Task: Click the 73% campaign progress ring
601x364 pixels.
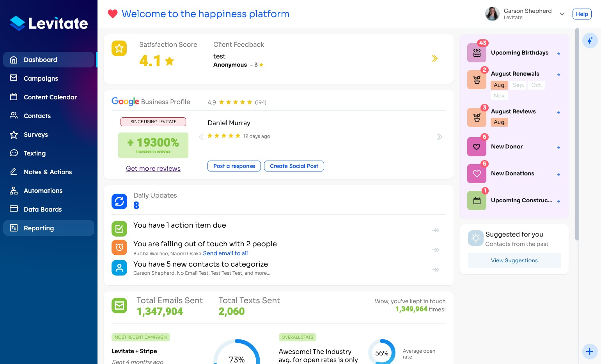Action: tap(237, 352)
